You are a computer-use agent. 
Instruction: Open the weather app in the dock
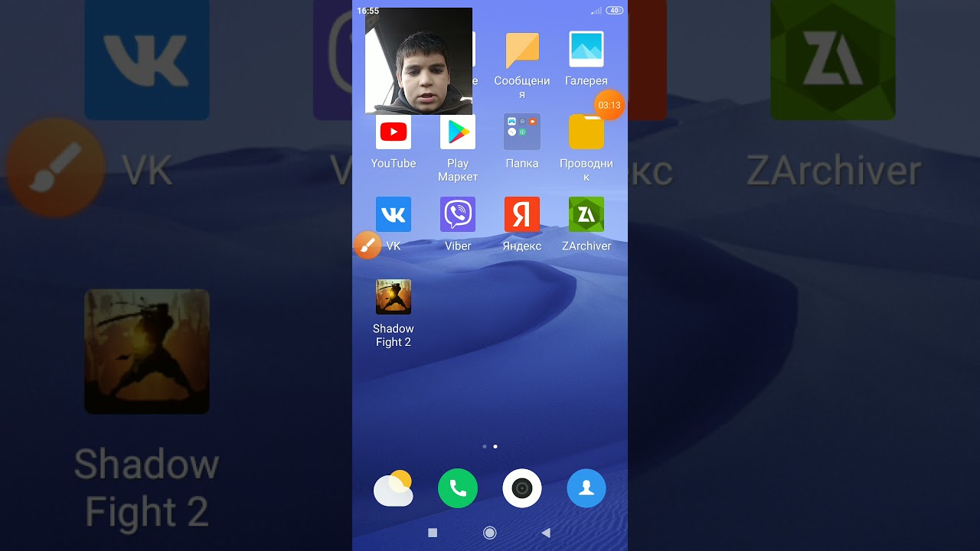pyautogui.click(x=394, y=488)
